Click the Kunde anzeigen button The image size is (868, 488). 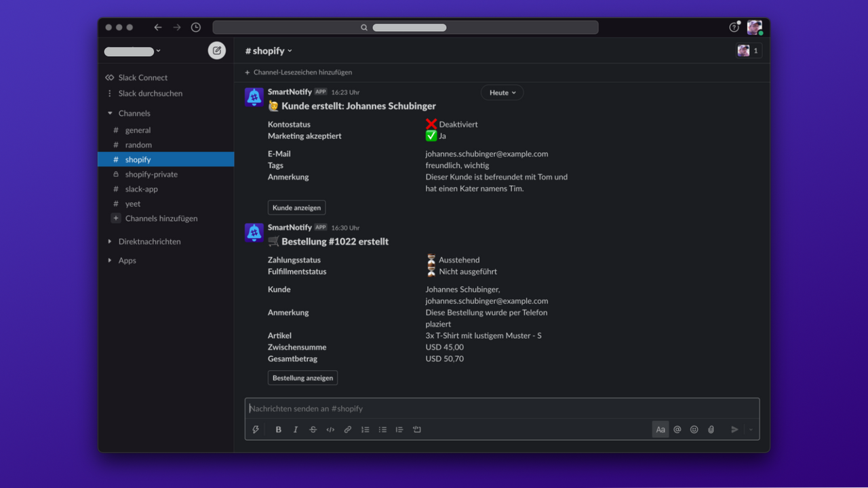(x=297, y=207)
